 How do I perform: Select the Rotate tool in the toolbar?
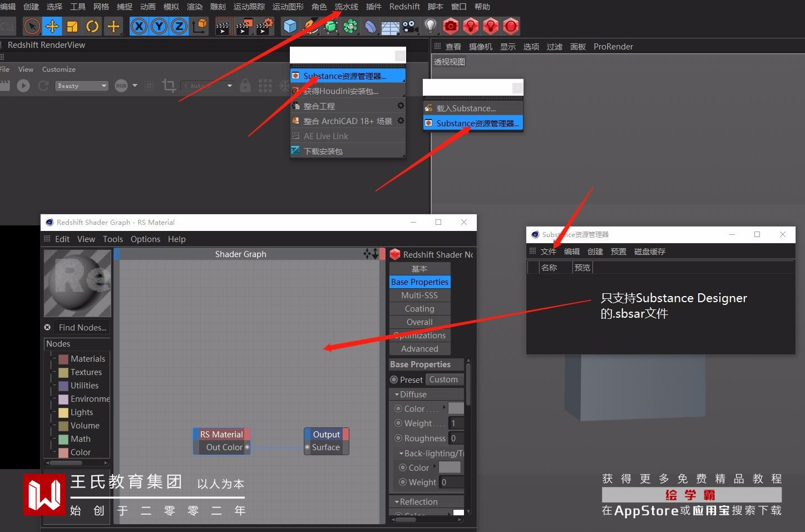point(92,26)
